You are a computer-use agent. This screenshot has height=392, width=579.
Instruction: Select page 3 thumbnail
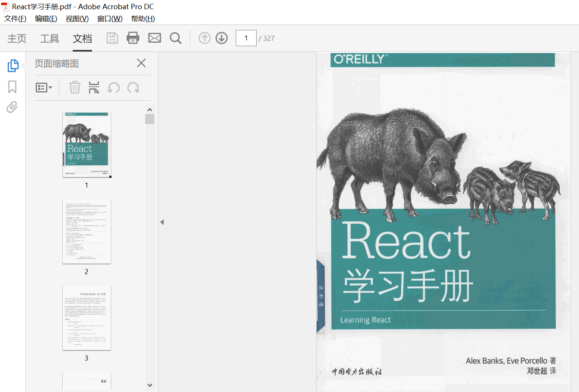[x=87, y=318]
